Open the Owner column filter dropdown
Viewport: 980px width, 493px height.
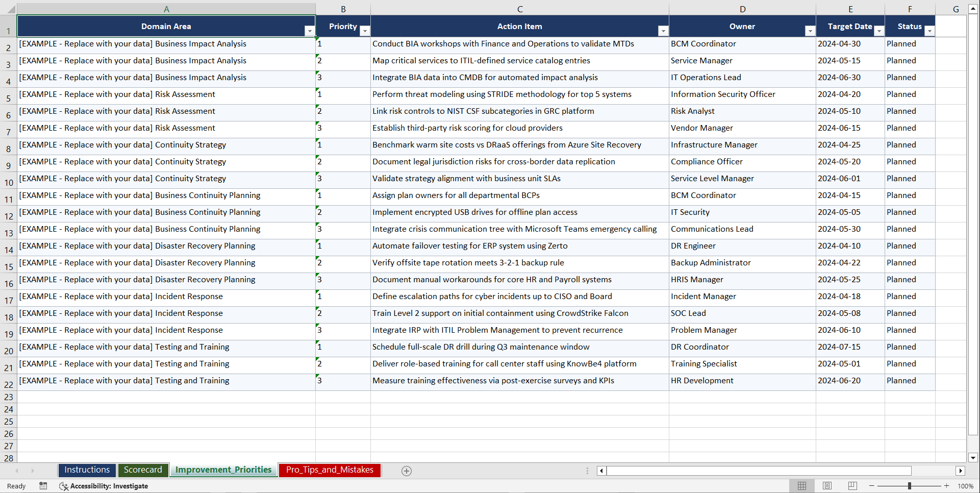[811, 31]
